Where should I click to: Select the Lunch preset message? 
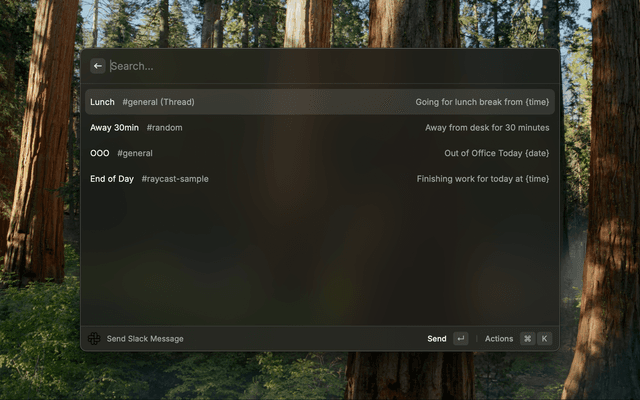320,102
